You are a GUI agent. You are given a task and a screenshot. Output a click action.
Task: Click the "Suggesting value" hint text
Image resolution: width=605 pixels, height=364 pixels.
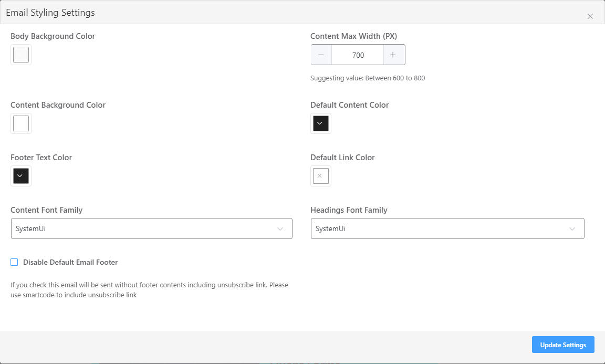tap(368, 78)
